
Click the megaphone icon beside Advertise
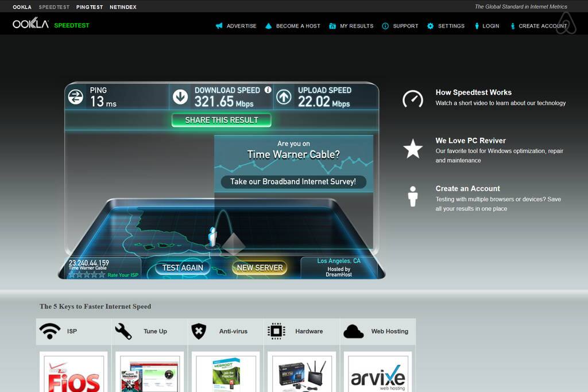click(219, 26)
